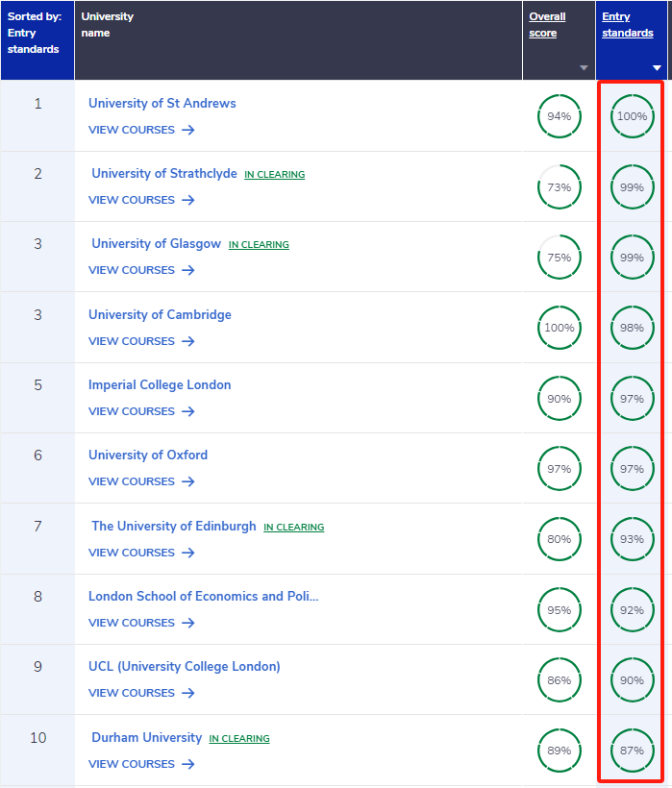Open London School of Economics link
The width and height of the screenshot is (672, 788).
(204, 597)
